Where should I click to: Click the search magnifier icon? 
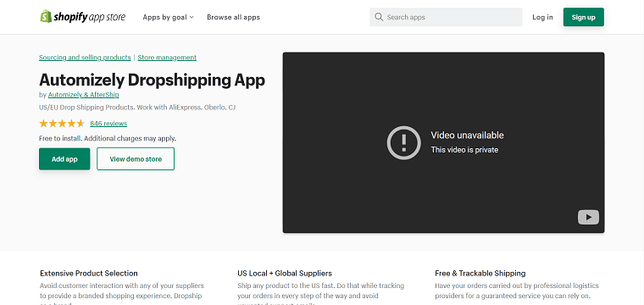click(379, 17)
